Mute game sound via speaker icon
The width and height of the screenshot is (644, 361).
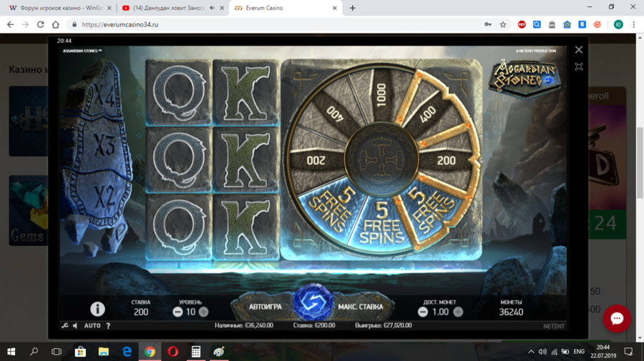pyautogui.click(x=74, y=326)
